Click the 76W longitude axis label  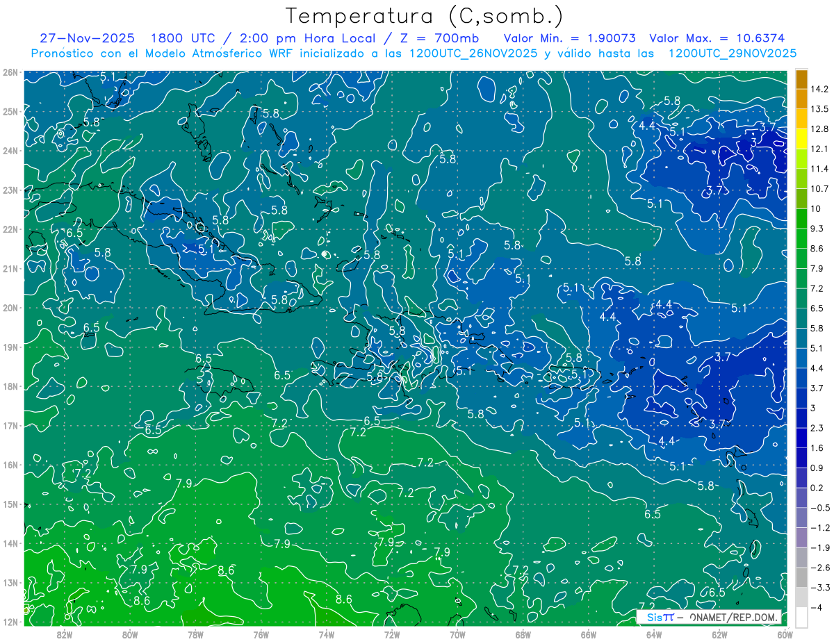click(261, 634)
